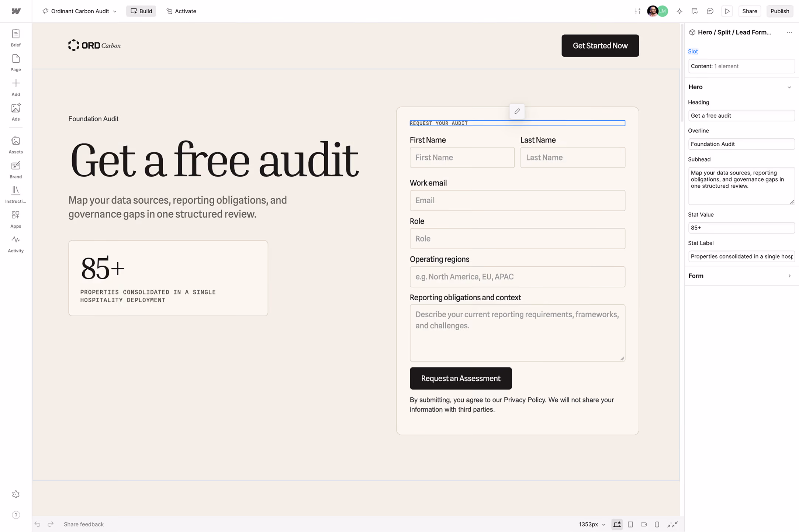Expand the Form section in right panel

click(x=789, y=276)
